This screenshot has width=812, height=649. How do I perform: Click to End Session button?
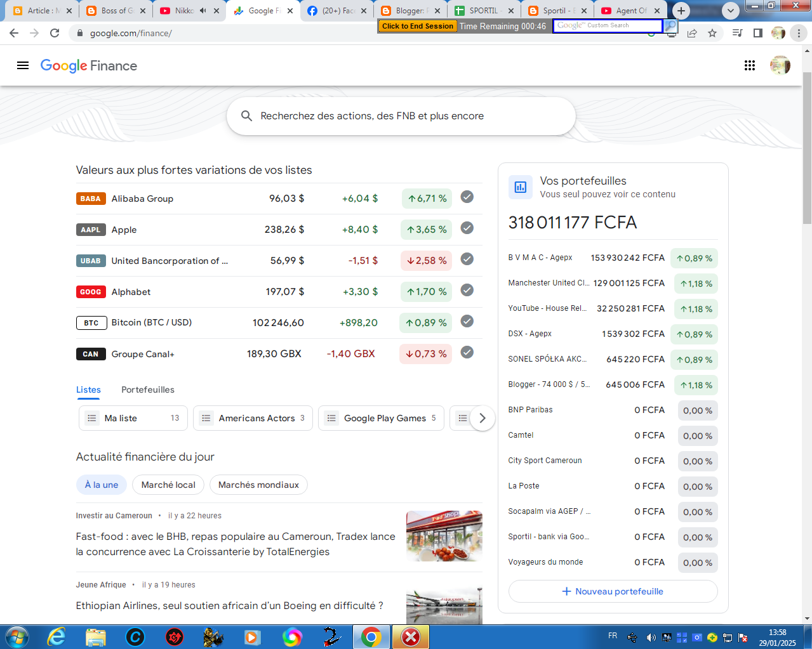[418, 26]
